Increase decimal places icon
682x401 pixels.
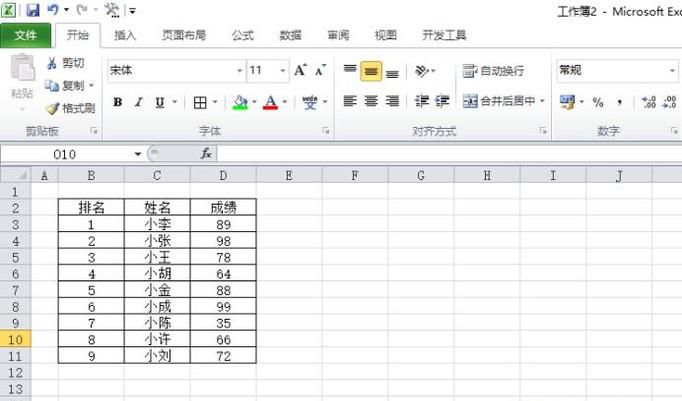point(649,102)
